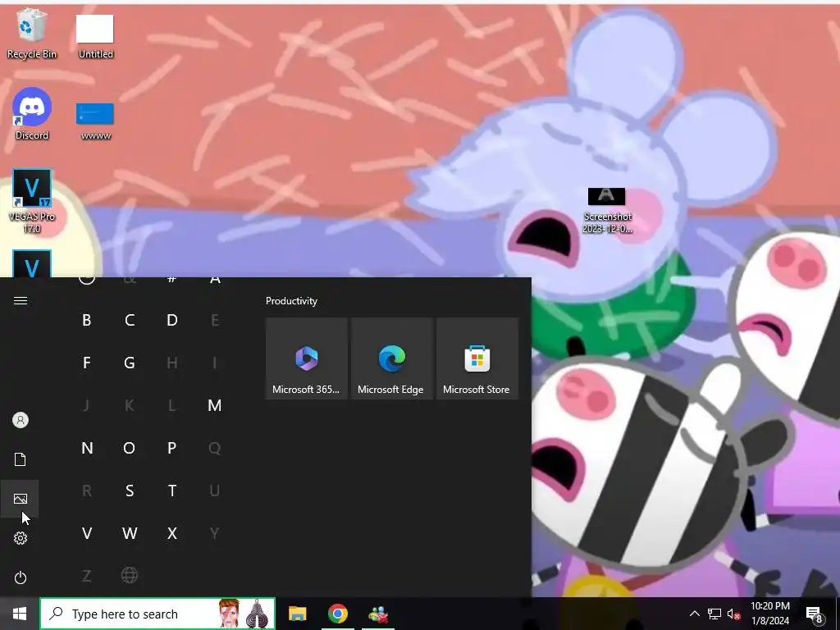The image size is (840, 630).
Task: Click the muted volume tray icon
Action: pos(733,614)
